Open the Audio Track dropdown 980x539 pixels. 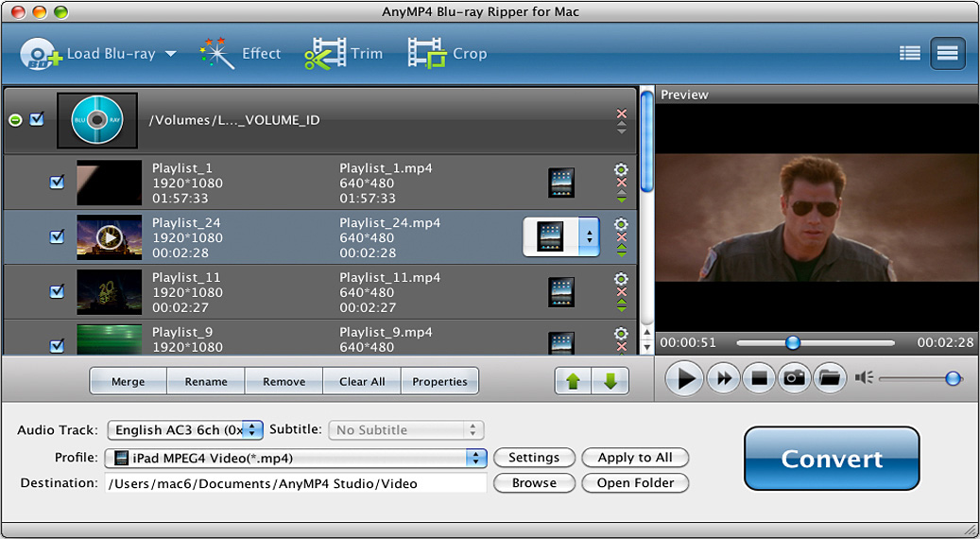click(x=185, y=430)
